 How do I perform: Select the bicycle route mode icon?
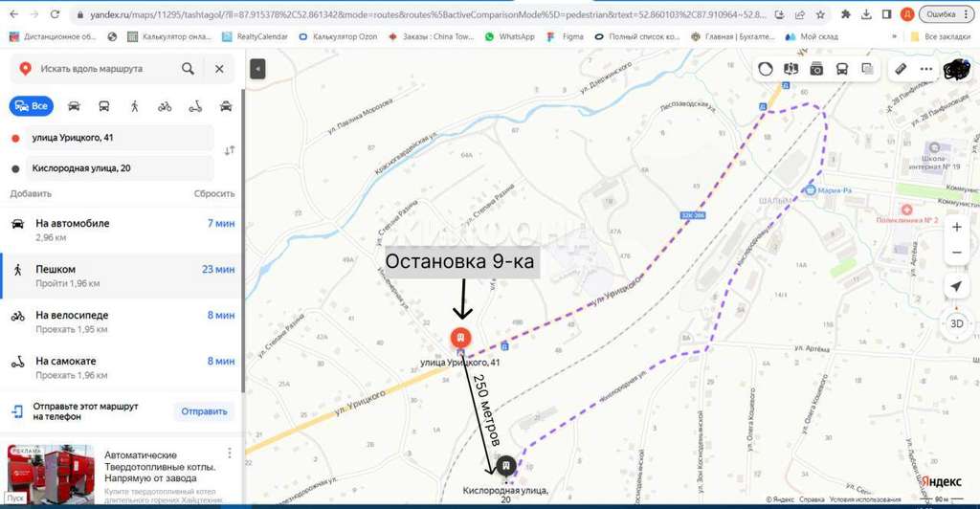[x=165, y=106]
